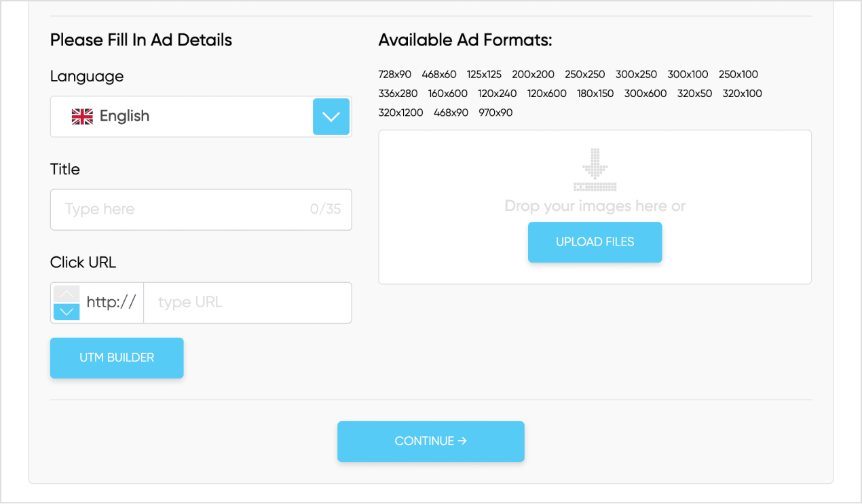Click the English language selection text
This screenshot has height=504, width=862.
point(124,117)
